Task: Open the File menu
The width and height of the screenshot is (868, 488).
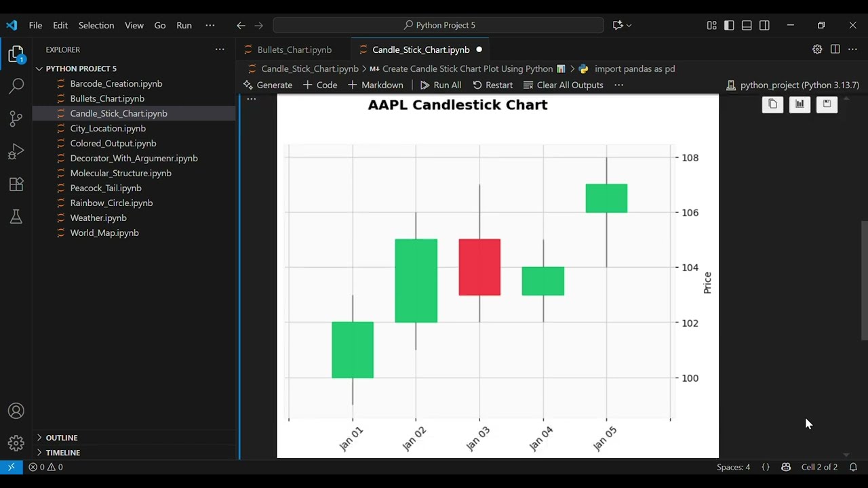Action: [x=35, y=25]
